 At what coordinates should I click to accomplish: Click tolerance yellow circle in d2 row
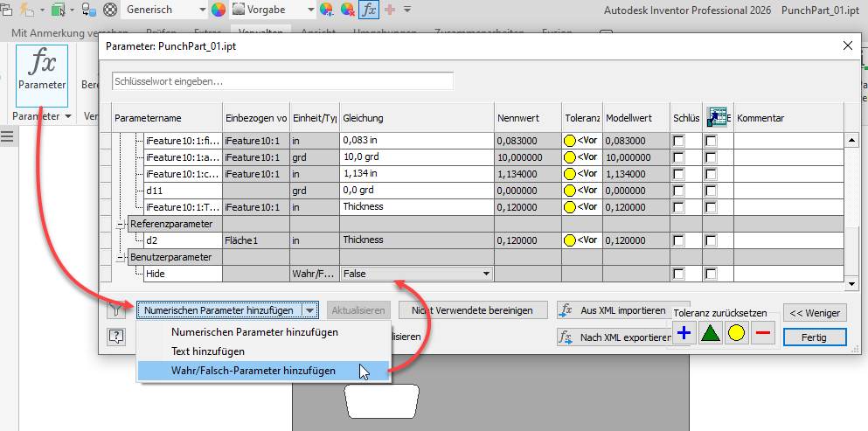[570, 240]
